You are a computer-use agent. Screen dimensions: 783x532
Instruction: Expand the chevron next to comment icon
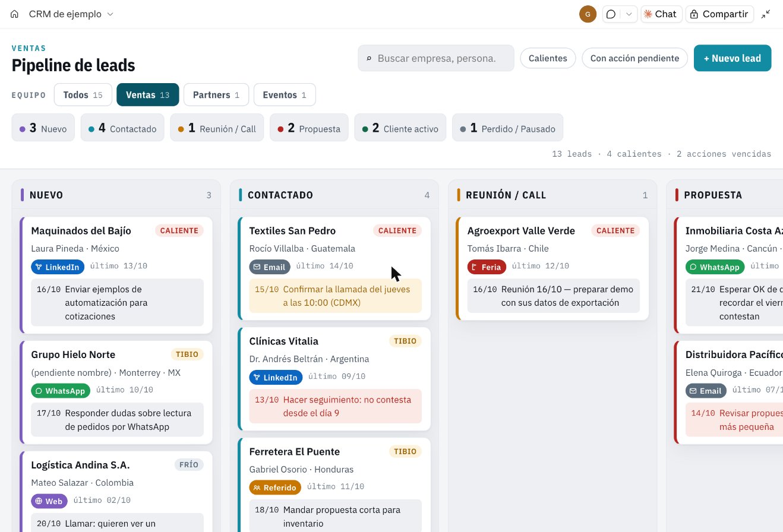[x=629, y=14]
